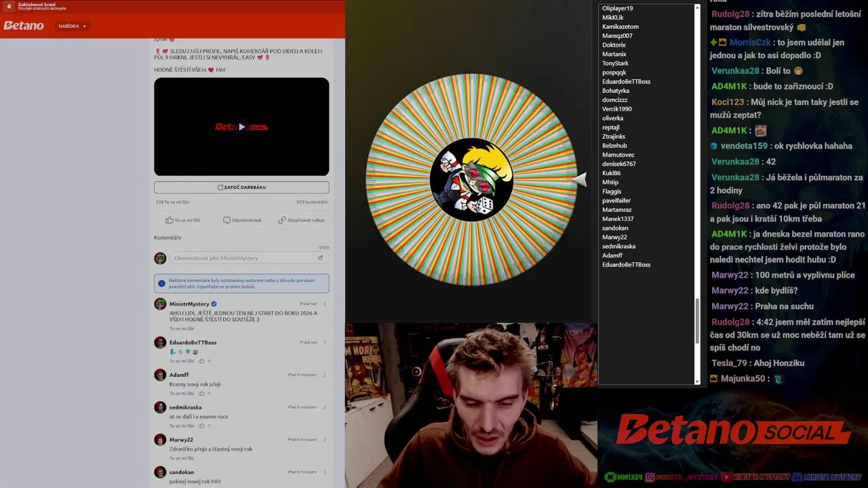Viewport: 868px width, 488px height.
Task: Open Adamff avatar in comments
Action: [x=160, y=375]
